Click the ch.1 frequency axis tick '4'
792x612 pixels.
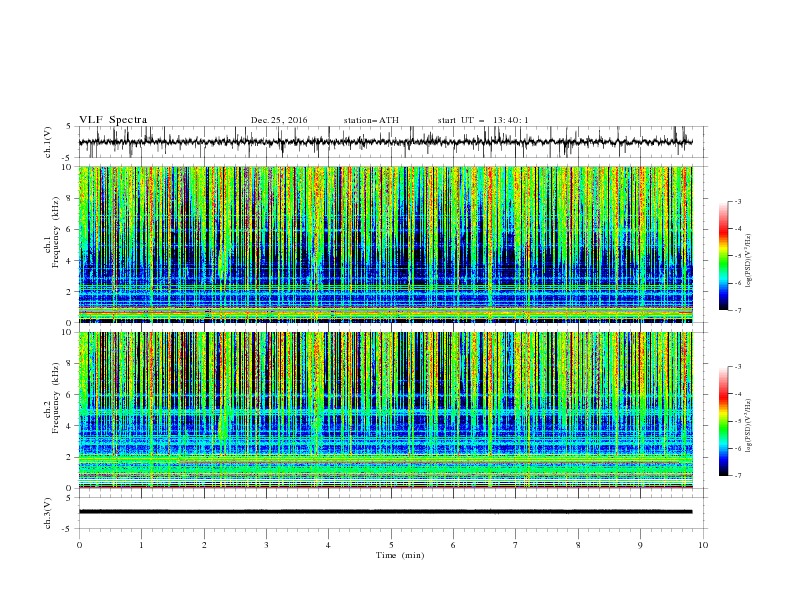click(x=69, y=261)
